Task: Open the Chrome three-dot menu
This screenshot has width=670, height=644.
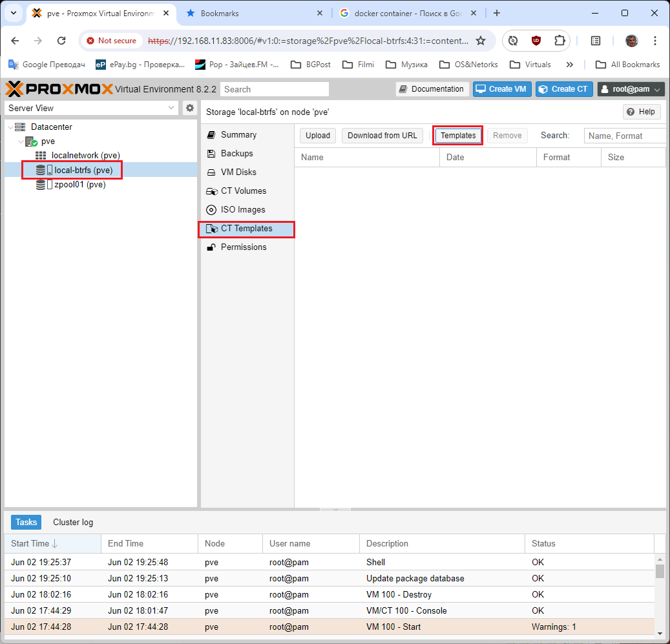Action: (x=654, y=41)
